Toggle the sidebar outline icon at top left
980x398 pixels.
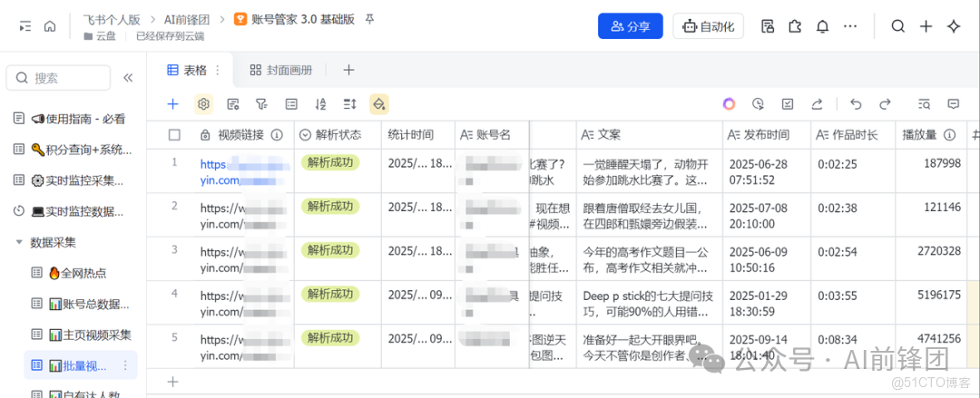[25, 26]
